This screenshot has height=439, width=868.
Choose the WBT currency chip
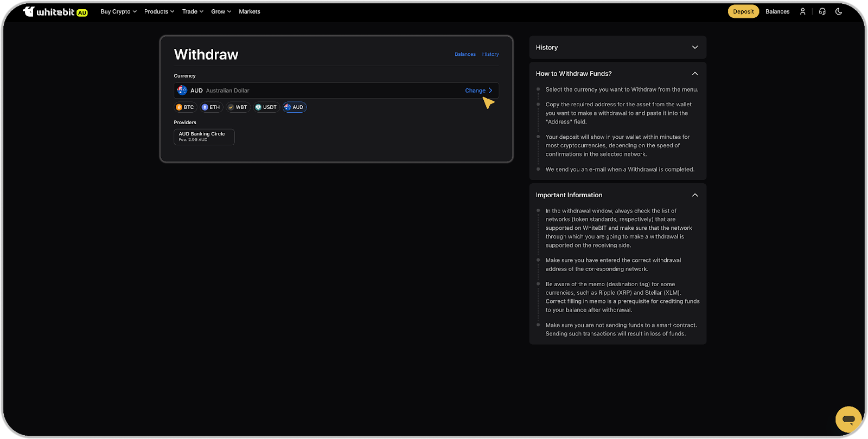[238, 107]
